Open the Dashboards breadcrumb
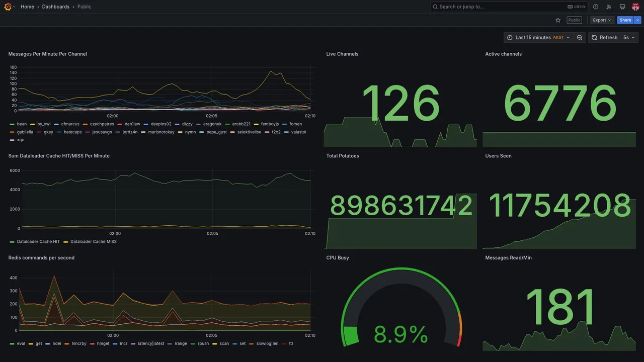The height and width of the screenshot is (362, 644). pos(56,7)
